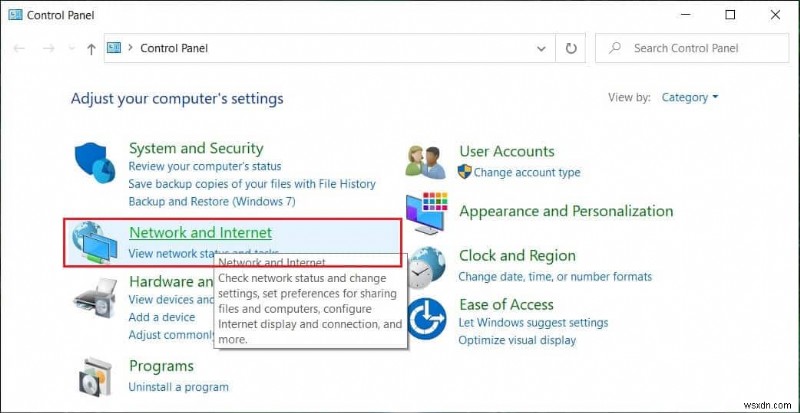Open the View by Category dropdown
The width and height of the screenshot is (800, 413).
[689, 98]
